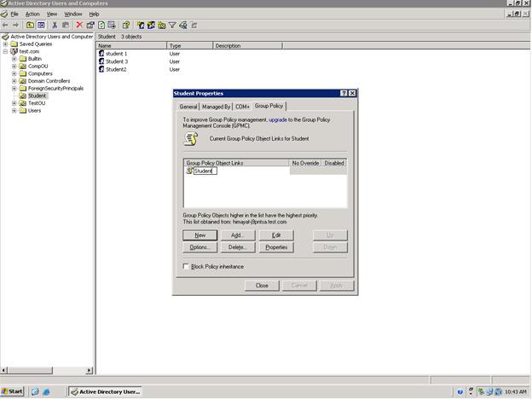The width and height of the screenshot is (532, 400).
Task: Click the Up one level folder icon
Action: coord(30,25)
